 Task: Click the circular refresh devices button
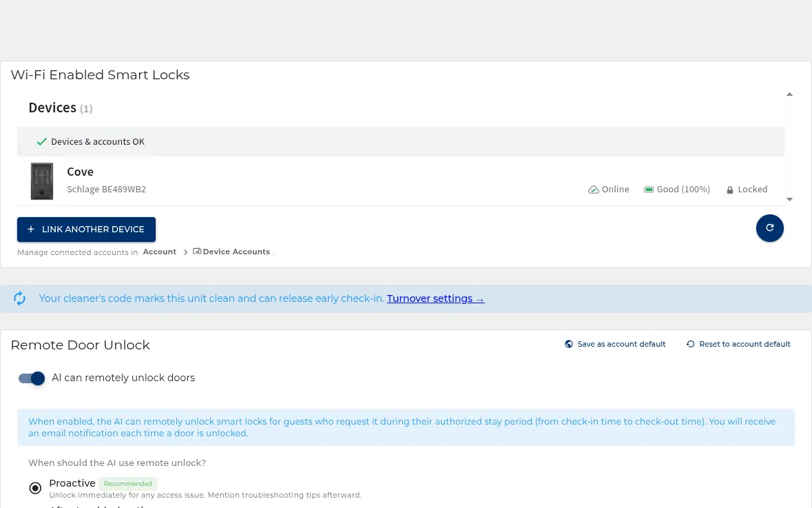click(x=769, y=228)
